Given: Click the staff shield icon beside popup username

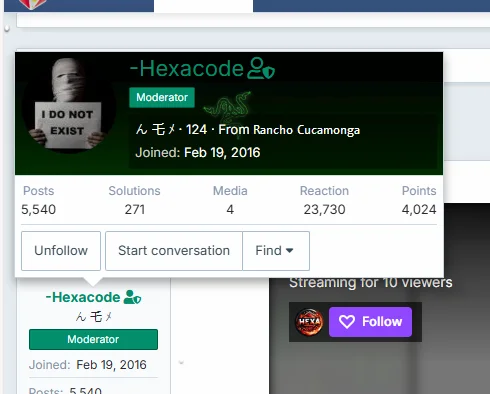Looking at the screenshot, I should 261,68.
